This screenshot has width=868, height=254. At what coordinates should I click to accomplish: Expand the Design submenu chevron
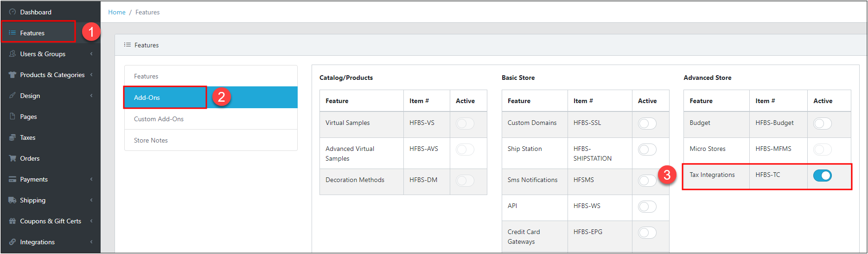(x=91, y=96)
